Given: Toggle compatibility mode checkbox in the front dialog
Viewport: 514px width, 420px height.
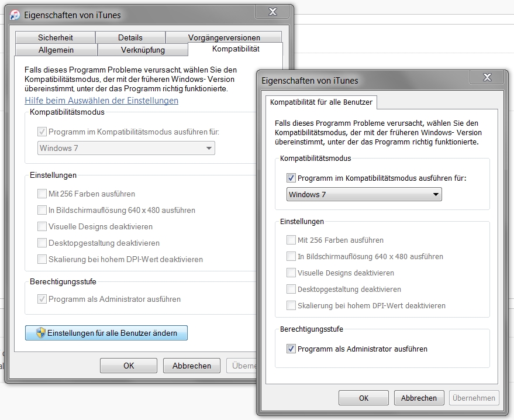Looking at the screenshot, I should click(x=291, y=178).
